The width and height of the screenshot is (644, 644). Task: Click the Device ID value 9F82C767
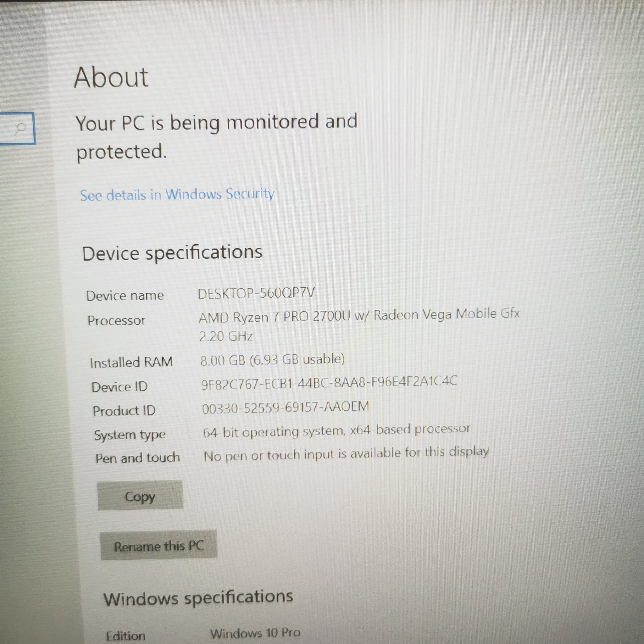point(329,383)
